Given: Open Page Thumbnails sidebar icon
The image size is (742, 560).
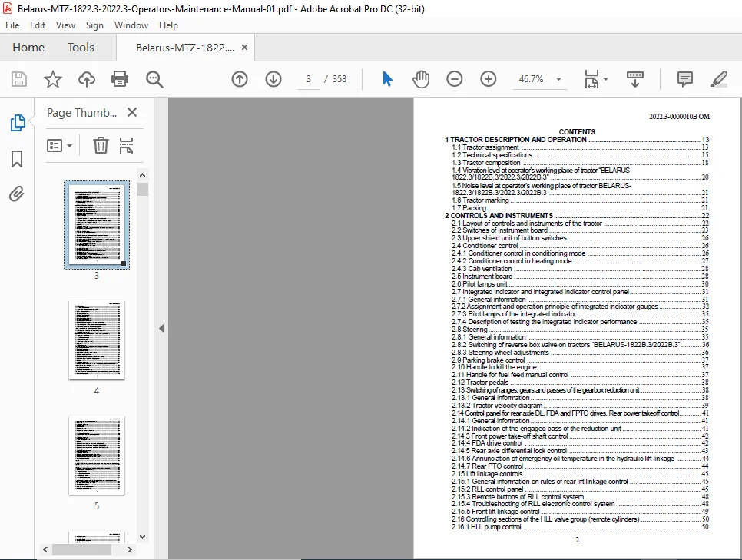Looking at the screenshot, I should tap(18, 123).
